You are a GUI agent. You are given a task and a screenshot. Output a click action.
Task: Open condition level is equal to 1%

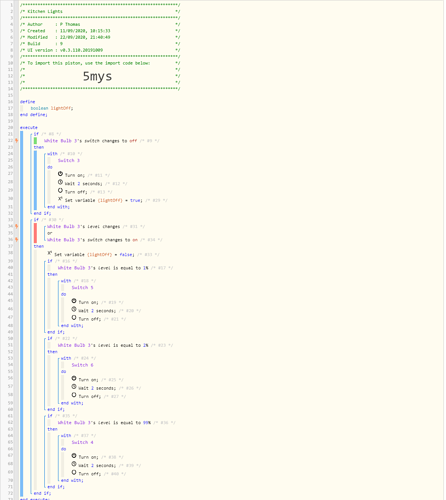(x=103, y=268)
